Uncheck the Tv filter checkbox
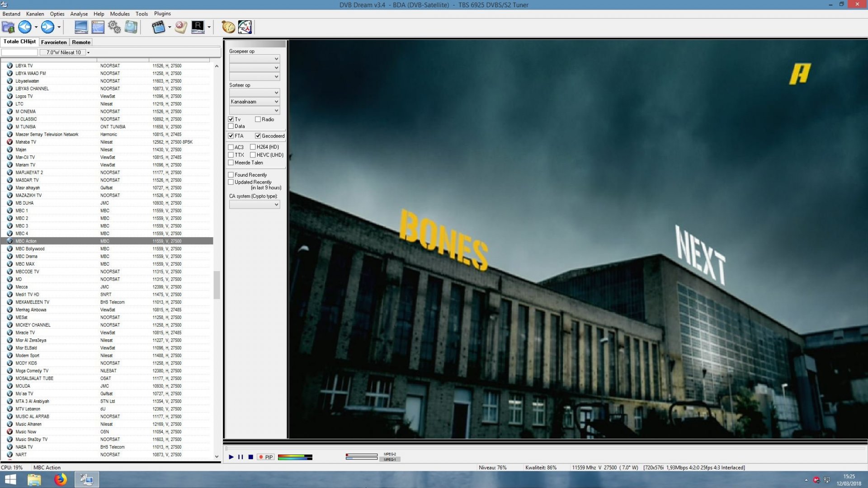868x488 pixels. point(231,119)
